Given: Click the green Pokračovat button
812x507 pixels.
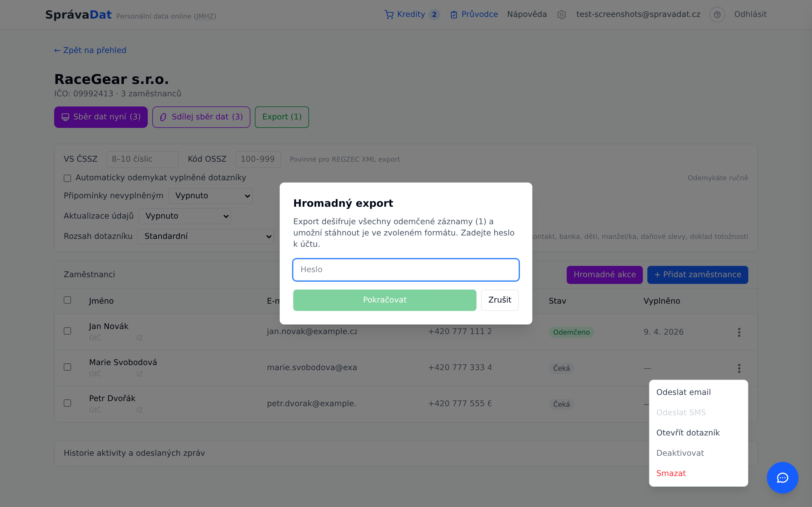Looking at the screenshot, I should [385, 300].
